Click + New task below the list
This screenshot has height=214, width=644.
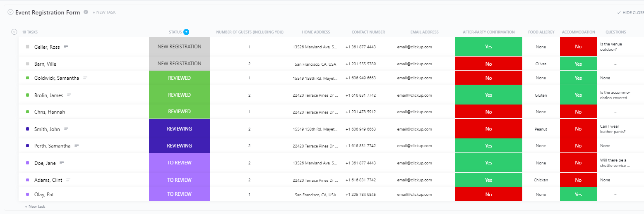point(35,206)
